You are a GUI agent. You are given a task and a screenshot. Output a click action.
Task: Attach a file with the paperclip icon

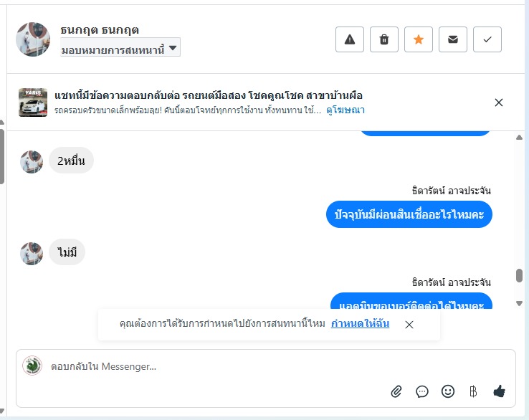pos(396,391)
